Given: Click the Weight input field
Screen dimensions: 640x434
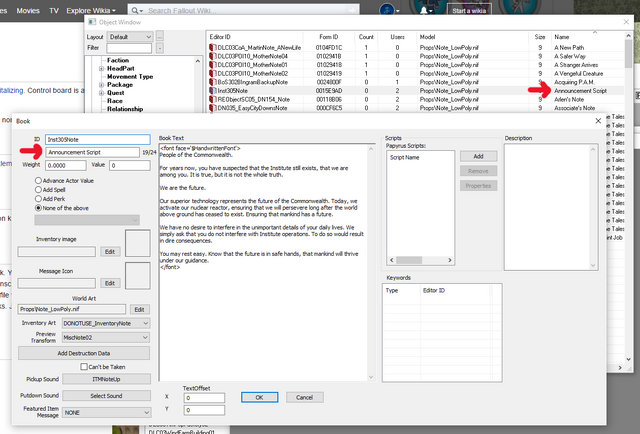Looking at the screenshot, I should (x=66, y=165).
